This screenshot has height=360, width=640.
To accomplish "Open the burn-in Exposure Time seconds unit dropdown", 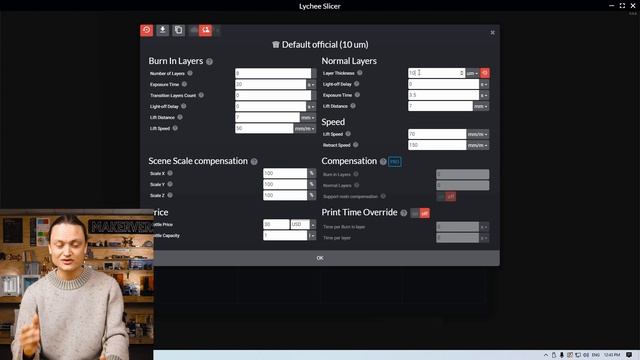I will [311, 84].
